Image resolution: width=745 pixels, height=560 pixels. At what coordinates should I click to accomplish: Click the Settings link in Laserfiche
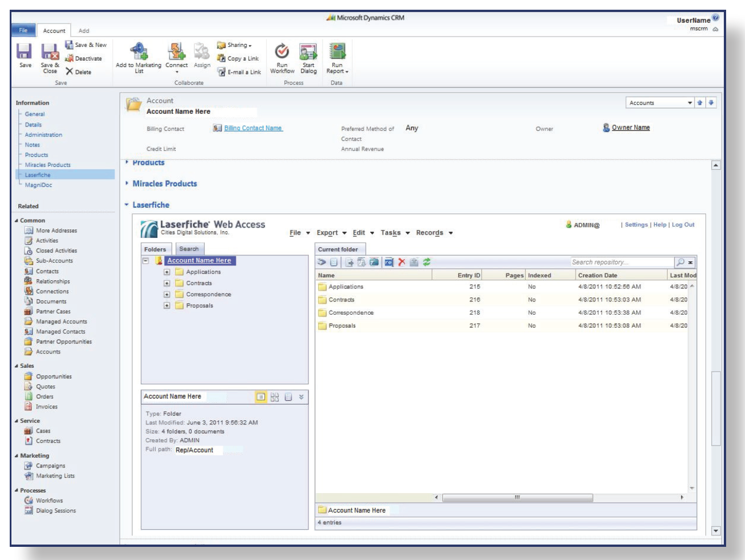coord(636,225)
